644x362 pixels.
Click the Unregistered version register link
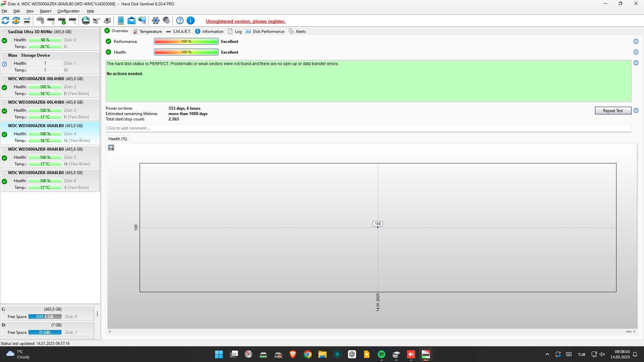click(x=246, y=21)
